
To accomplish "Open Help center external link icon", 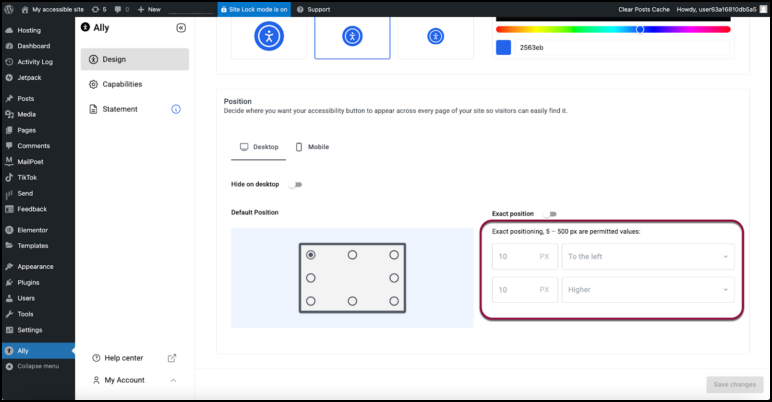I will [171, 358].
